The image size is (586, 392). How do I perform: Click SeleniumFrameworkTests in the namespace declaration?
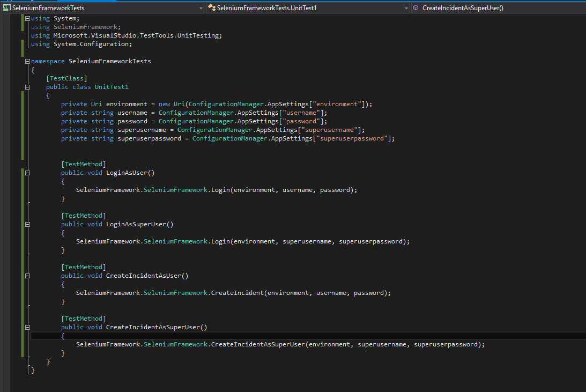pyautogui.click(x=109, y=61)
